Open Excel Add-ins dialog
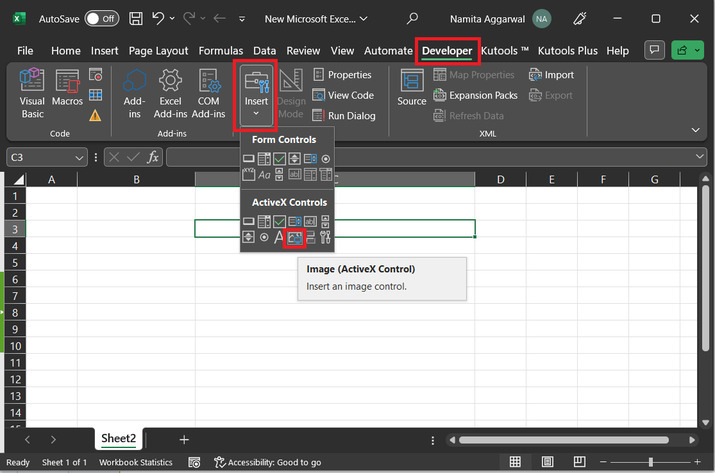This screenshot has height=473, width=715. point(170,93)
